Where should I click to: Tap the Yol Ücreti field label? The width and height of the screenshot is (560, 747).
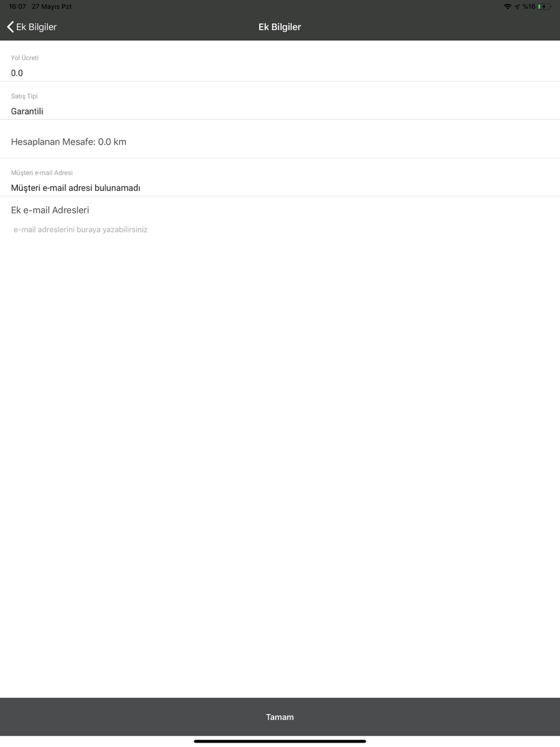pos(25,58)
